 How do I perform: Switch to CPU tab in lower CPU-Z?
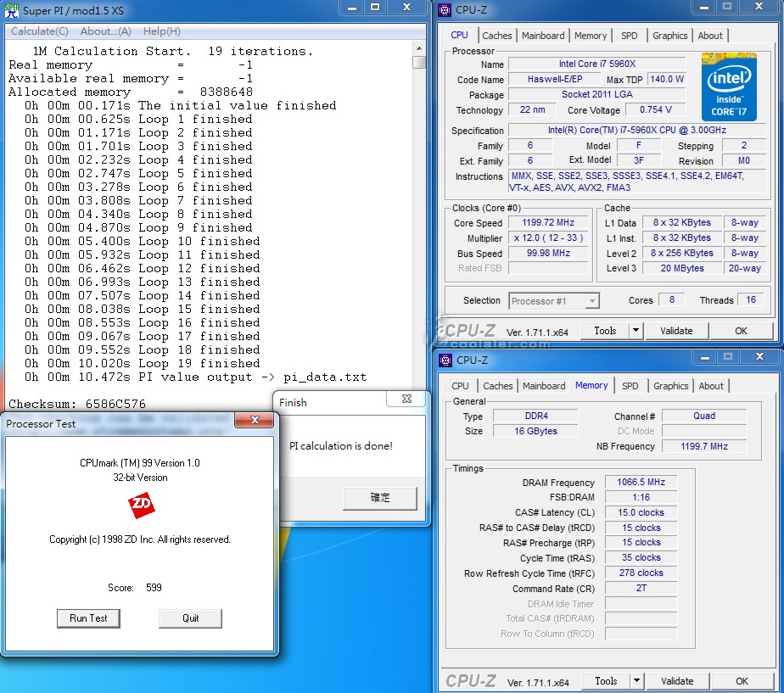[x=460, y=386]
